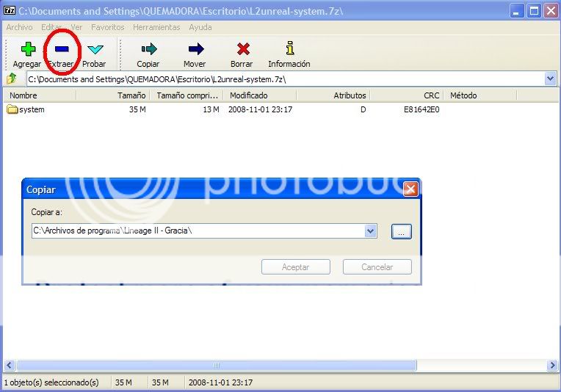Click the 35 M size of system row
The width and height of the screenshot is (561, 392).
(137, 109)
